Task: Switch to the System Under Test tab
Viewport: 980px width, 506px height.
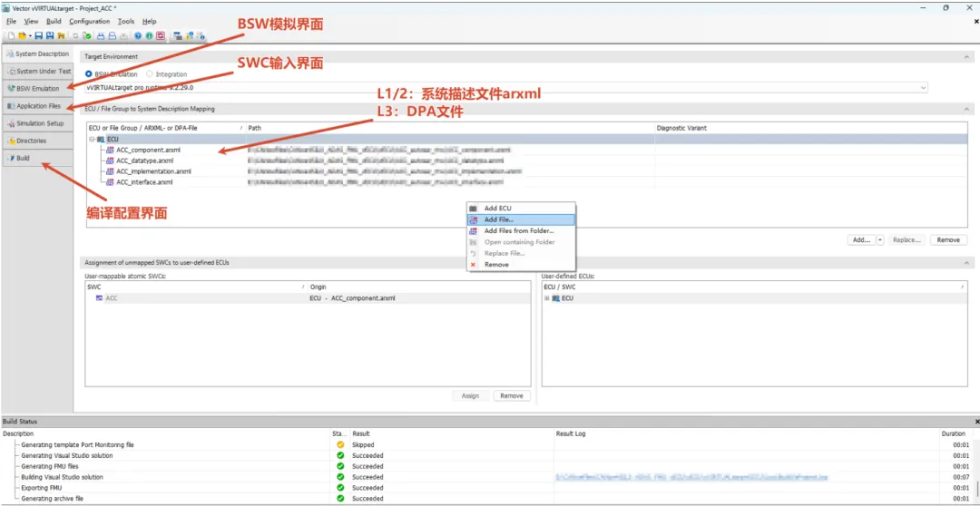Action: [x=37, y=72]
